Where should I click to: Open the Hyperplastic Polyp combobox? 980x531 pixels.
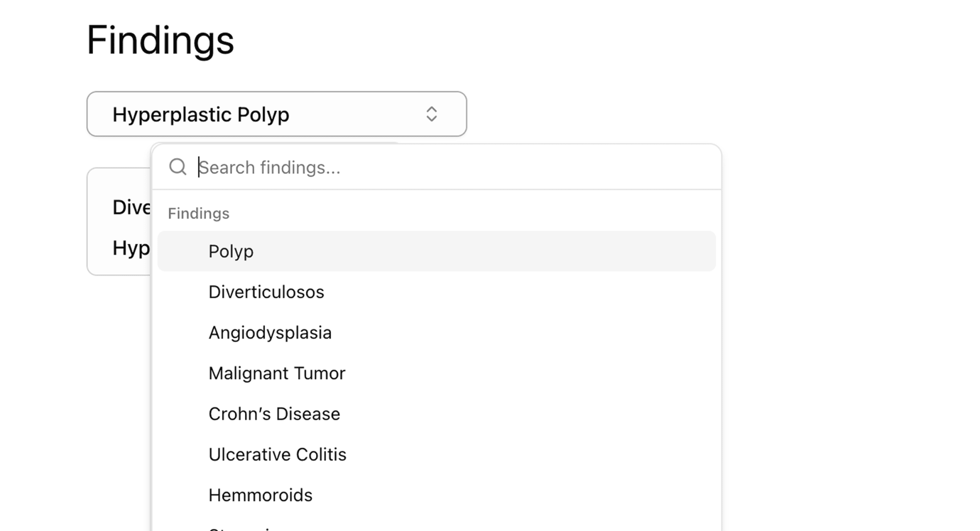(277, 114)
